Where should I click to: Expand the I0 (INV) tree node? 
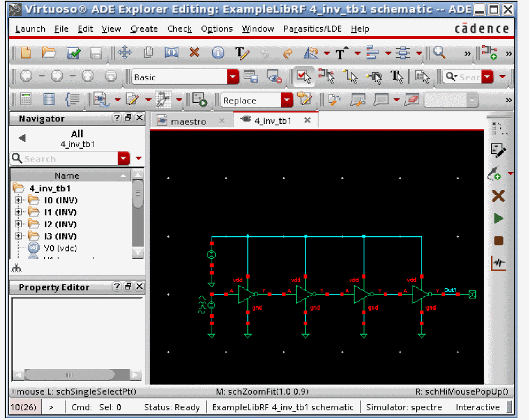(x=19, y=200)
